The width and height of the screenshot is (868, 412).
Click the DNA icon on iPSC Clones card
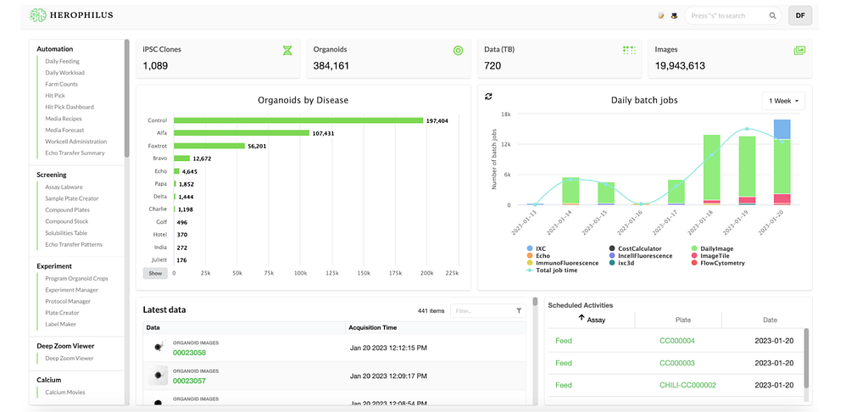pos(287,50)
